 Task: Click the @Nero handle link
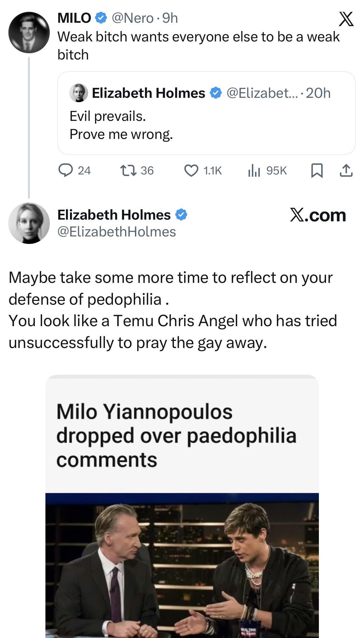click(132, 18)
